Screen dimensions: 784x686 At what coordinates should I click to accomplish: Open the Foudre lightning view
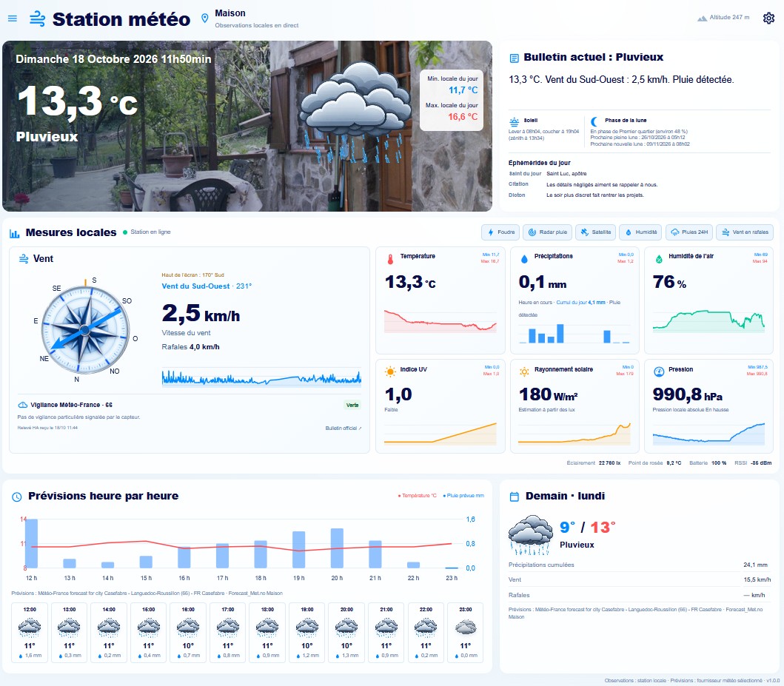click(x=500, y=232)
